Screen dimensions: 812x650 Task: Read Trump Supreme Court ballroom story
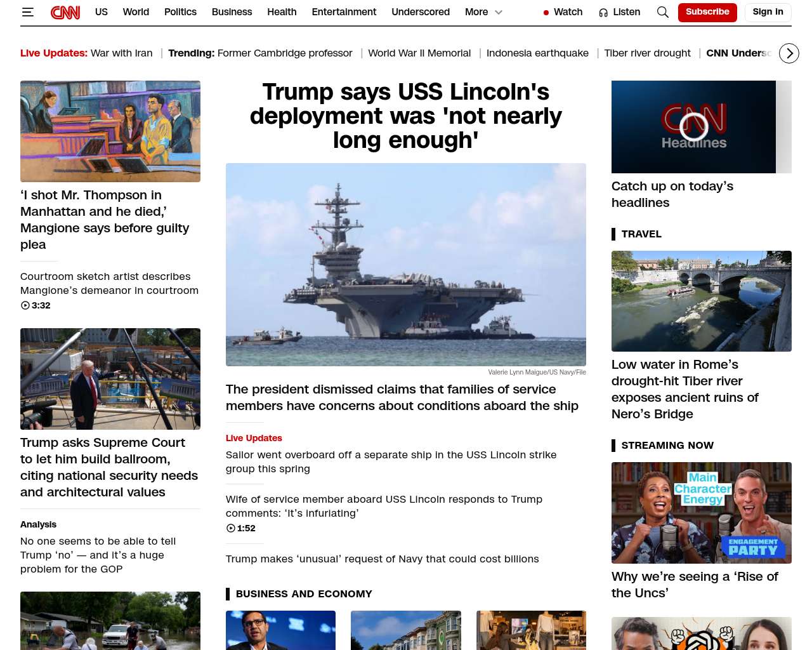coord(109,467)
